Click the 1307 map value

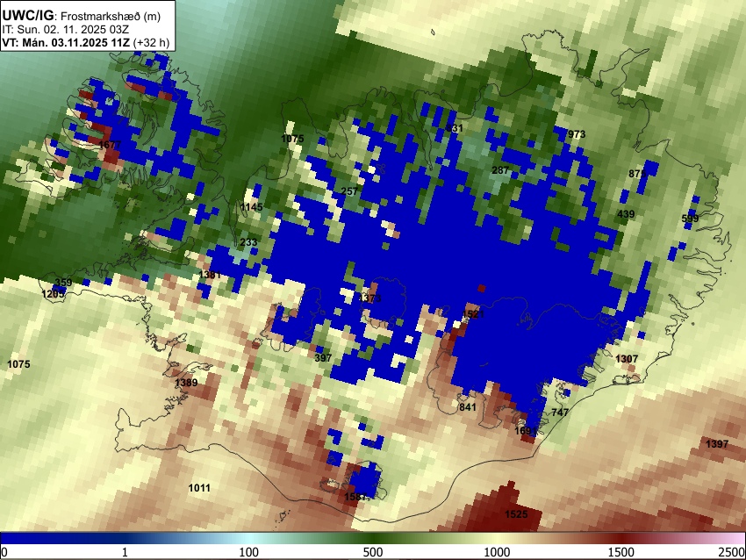click(627, 359)
